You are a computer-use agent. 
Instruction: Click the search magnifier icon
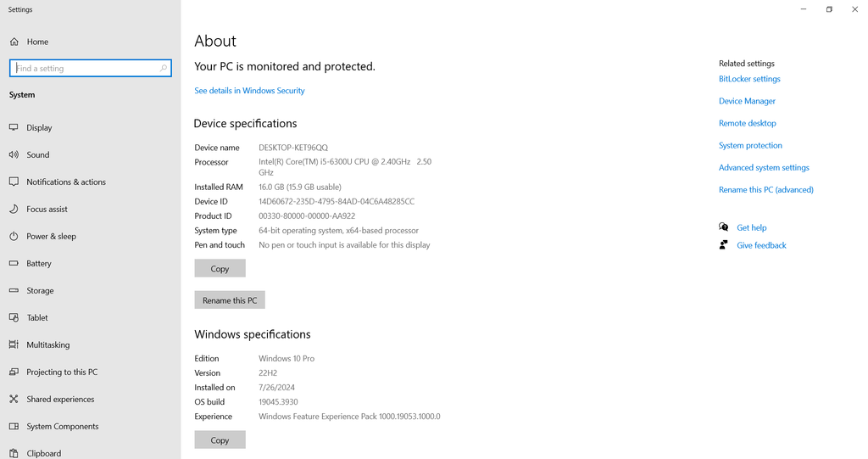164,68
